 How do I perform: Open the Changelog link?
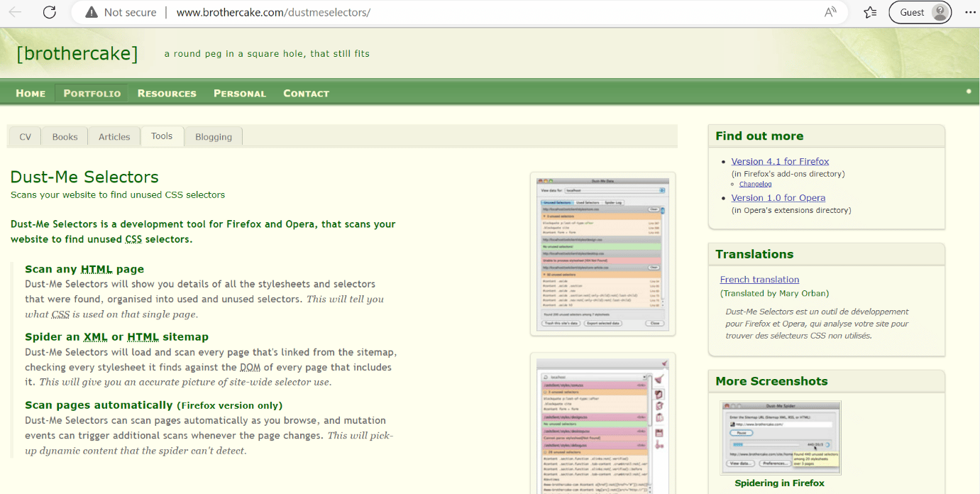[x=756, y=184]
